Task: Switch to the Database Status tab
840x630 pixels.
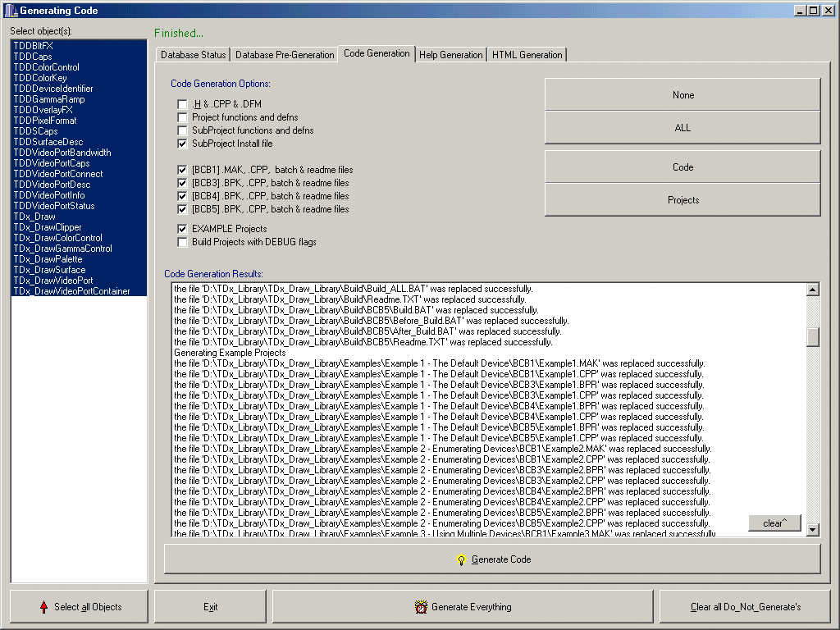Action: (x=192, y=55)
